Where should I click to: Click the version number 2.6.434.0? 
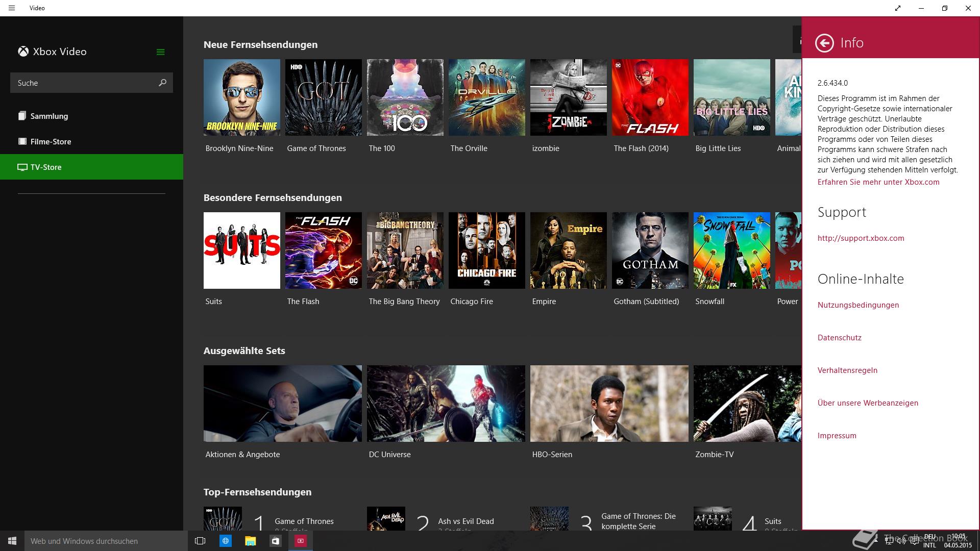[832, 83]
